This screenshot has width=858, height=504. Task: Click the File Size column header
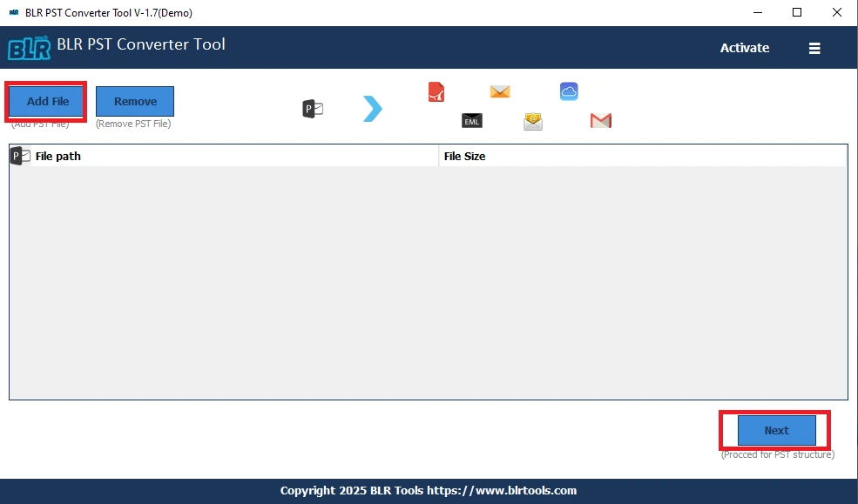pos(643,157)
